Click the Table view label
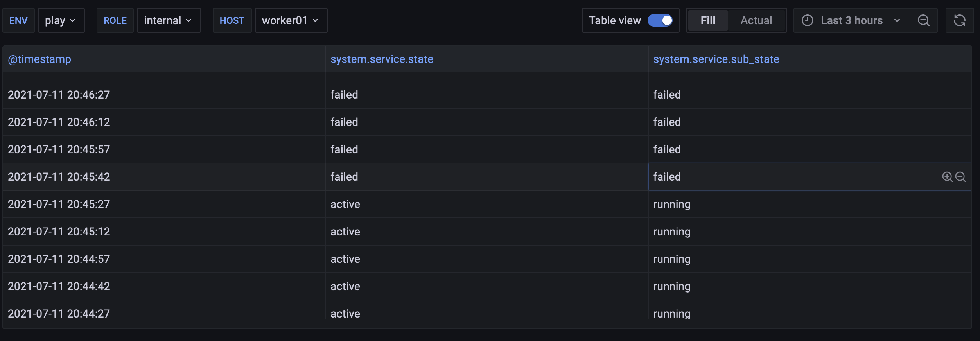 pyautogui.click(x=615, y=20)
